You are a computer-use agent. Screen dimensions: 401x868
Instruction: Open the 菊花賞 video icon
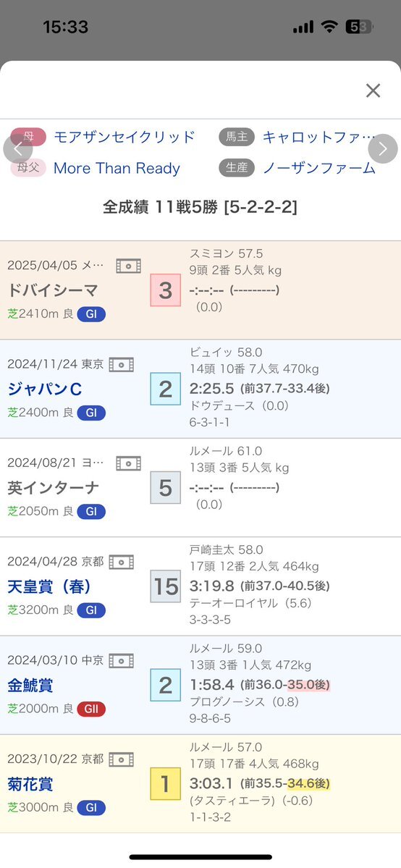[122, 759]
